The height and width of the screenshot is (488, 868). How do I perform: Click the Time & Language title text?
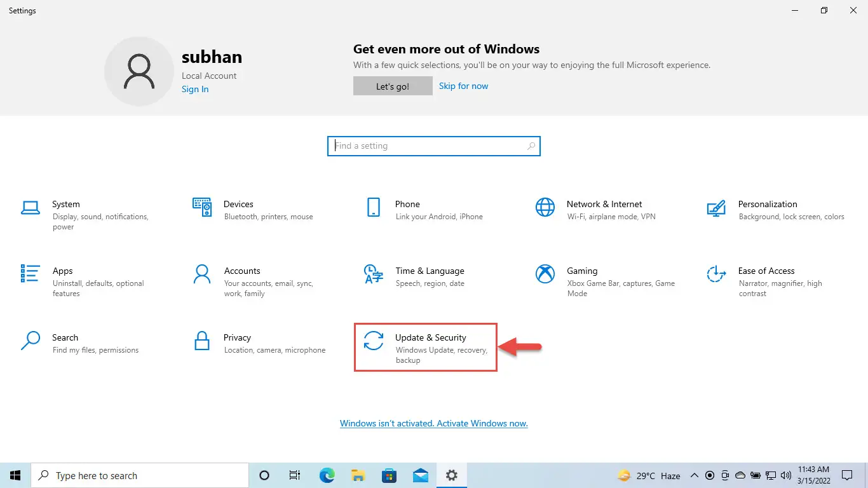coord(430,271)
